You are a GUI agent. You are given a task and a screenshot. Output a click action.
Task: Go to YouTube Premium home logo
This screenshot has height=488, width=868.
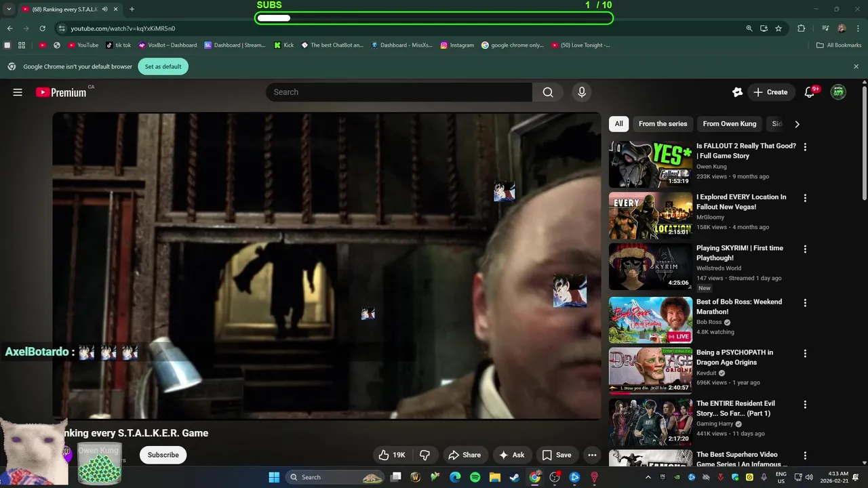click(61, 92)
